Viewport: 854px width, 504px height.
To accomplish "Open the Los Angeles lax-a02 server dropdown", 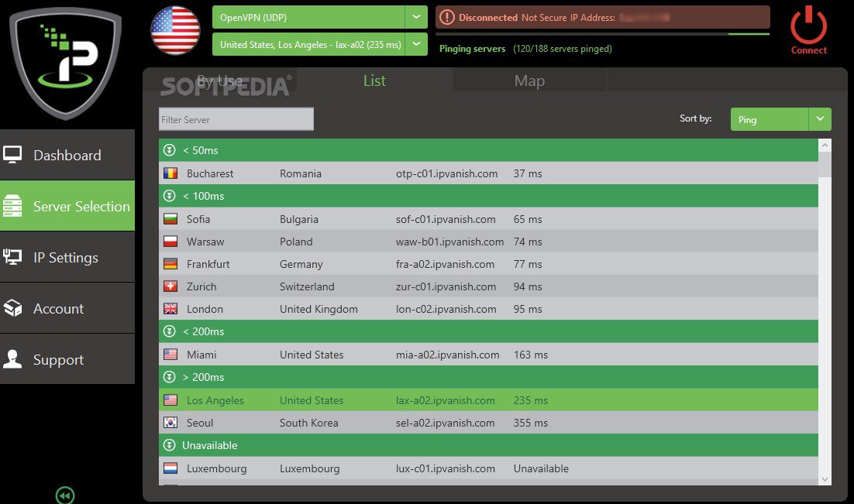I will tap(416, 44).
